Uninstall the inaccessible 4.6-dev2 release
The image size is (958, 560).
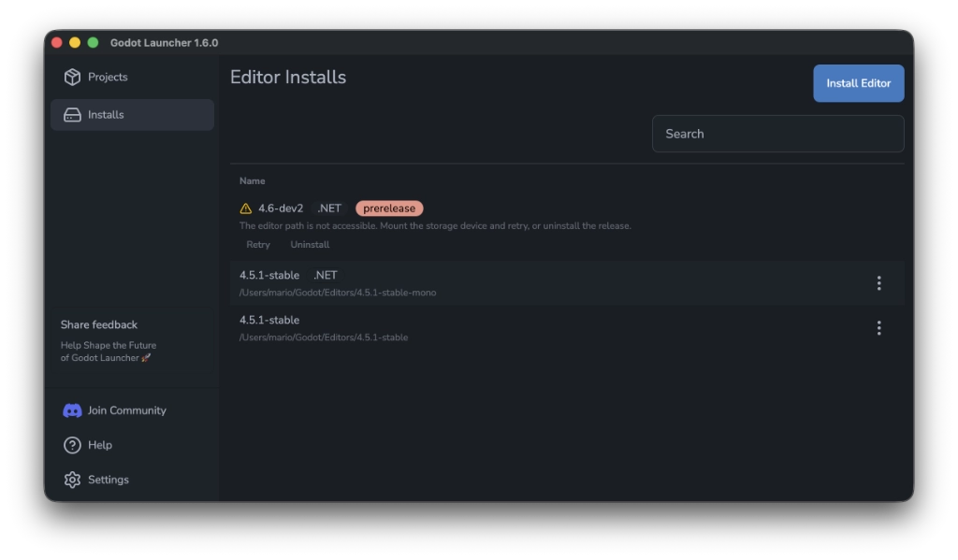(310, 244)
